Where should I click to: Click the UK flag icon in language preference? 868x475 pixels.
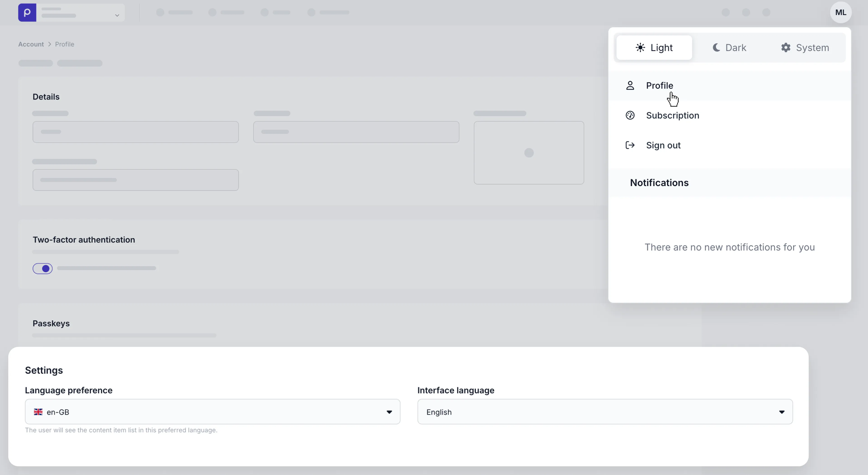[x=38, y=412]
